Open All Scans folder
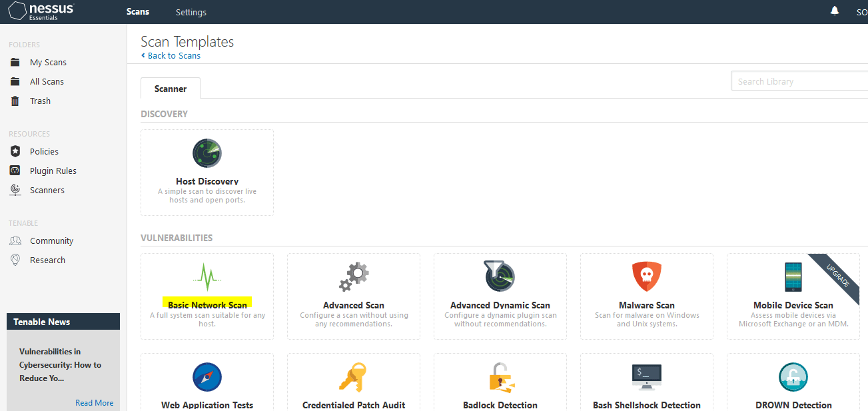868x411 pixels. (47, 81)
